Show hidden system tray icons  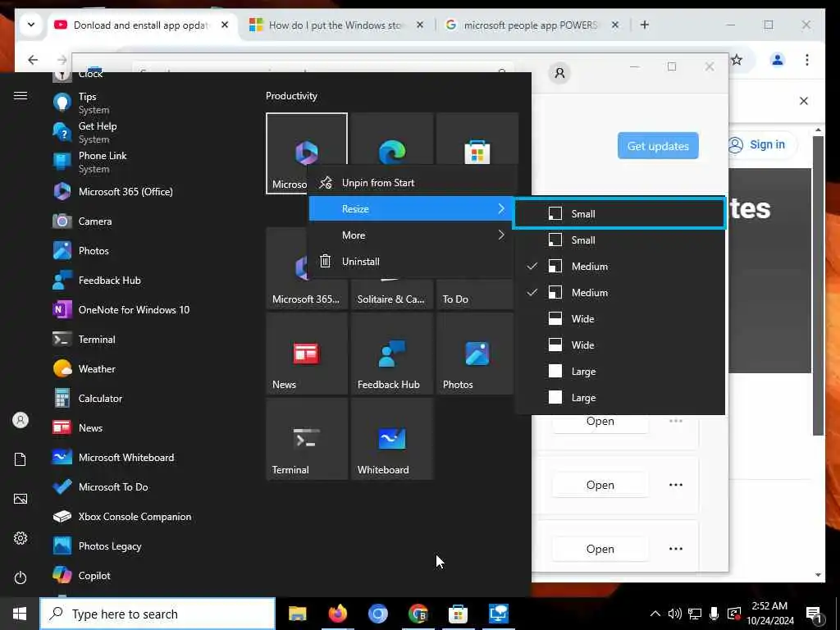point(655,614)
